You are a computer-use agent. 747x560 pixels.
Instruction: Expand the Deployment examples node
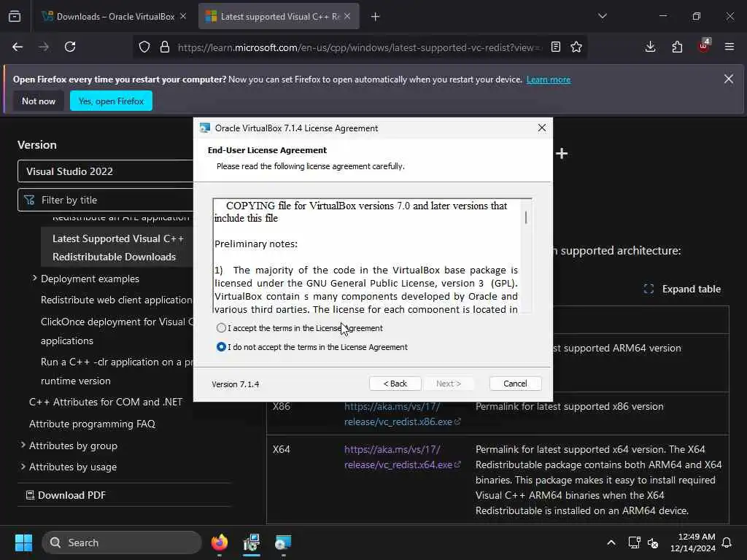[x=35, y=278]
